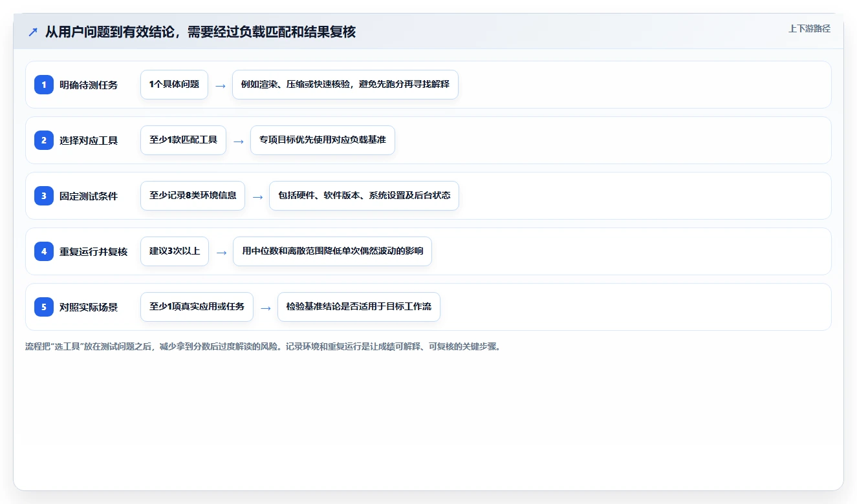
Task: Click the step title '重复运行并复核'
Action: [x=94, y=251]
